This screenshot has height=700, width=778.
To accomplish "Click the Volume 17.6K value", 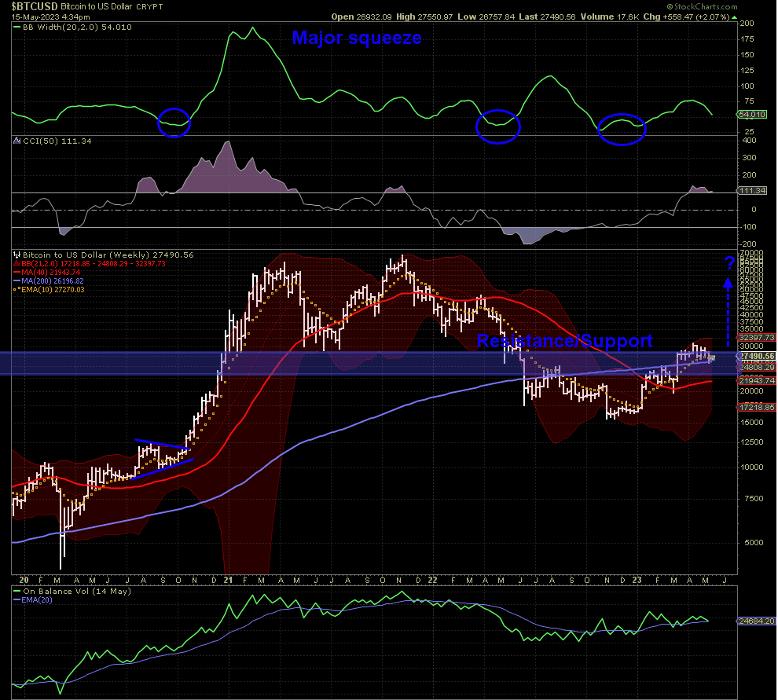I will 610,16.
